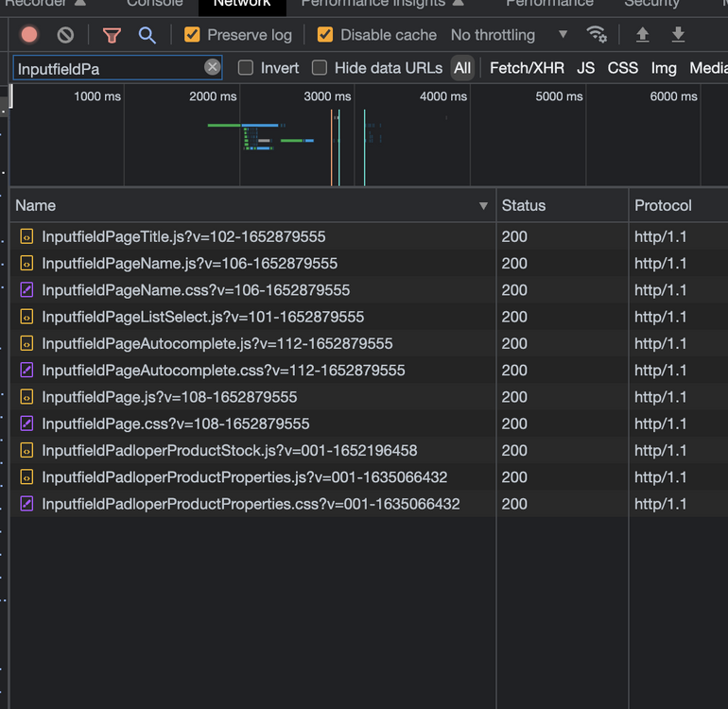Check the Hide data URLs checkbox
The width and height of the screenshot is (728, 709).
tap(320, 68)
